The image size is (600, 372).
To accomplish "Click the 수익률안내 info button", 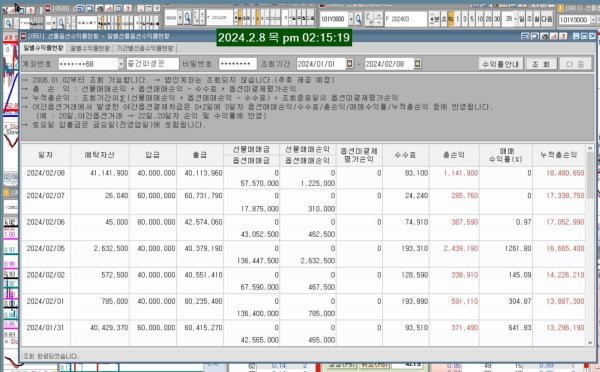I will click(x=501, y=64).
